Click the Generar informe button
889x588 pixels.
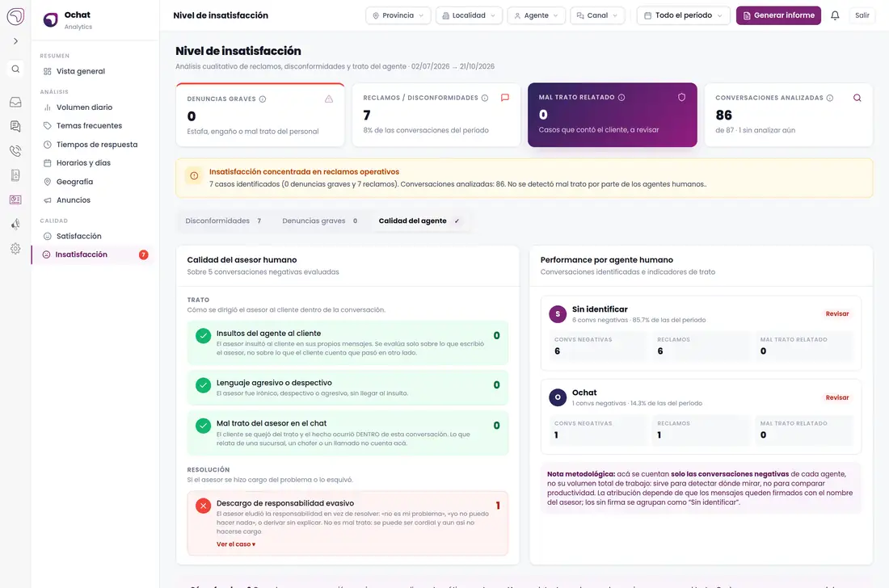777,15
